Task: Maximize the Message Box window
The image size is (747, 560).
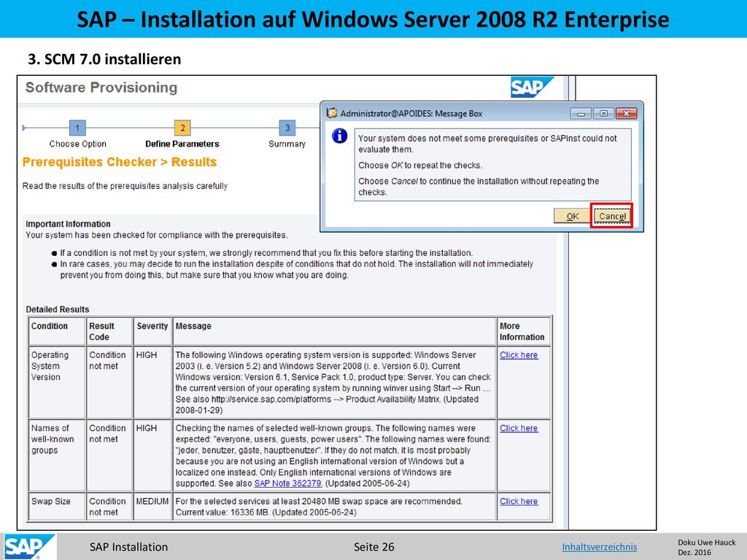Action: [603, 113]
